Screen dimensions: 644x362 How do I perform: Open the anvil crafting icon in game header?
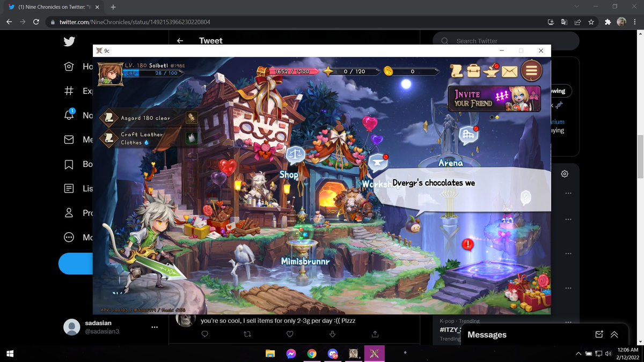pos(491,70)
